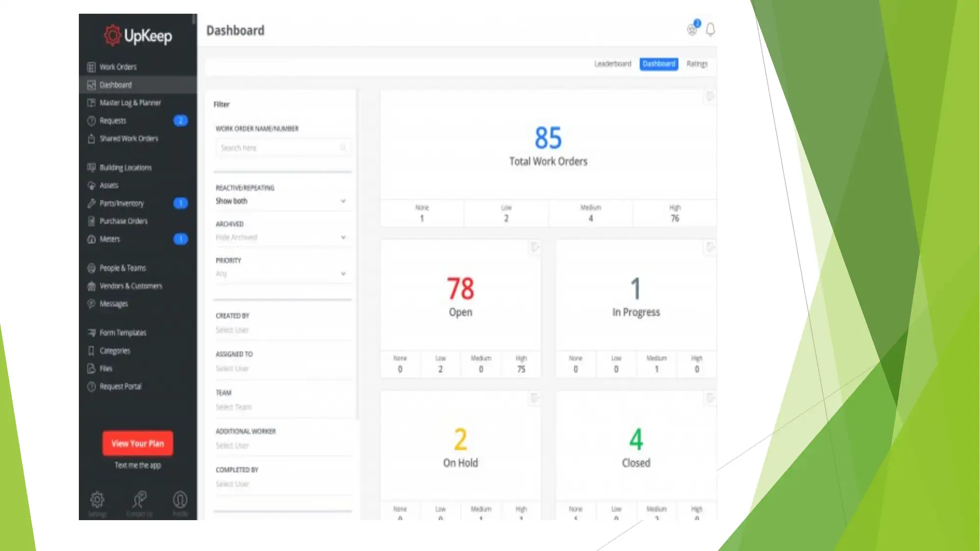This screenshot has width=980, height=551.
Task: Open the badge icon beside the bell
Action: [693, 29]
